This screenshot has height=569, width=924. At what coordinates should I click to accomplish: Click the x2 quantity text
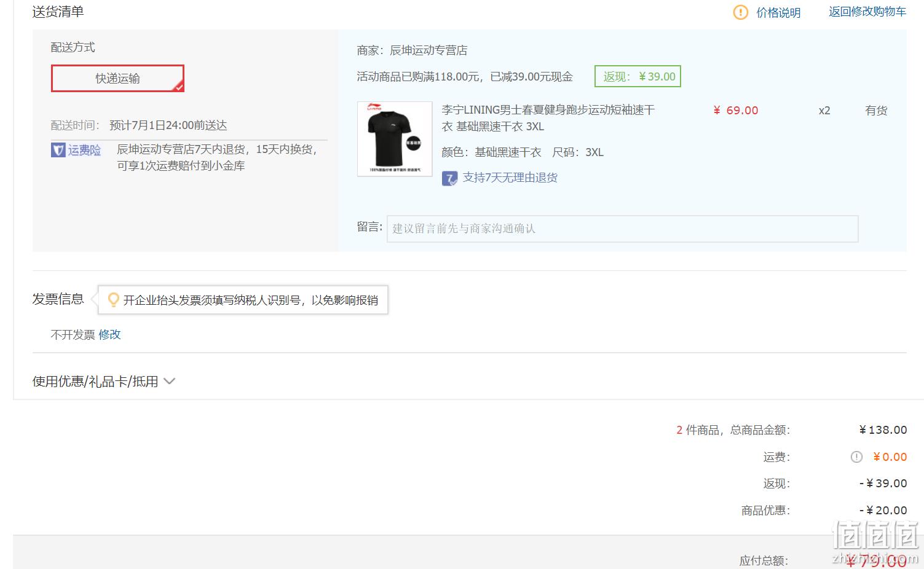(824, 111)
